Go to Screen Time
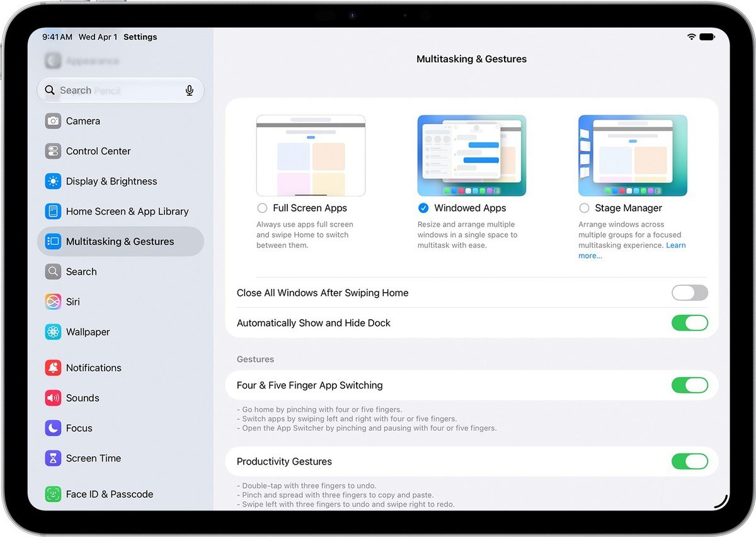 coord(120,458)
